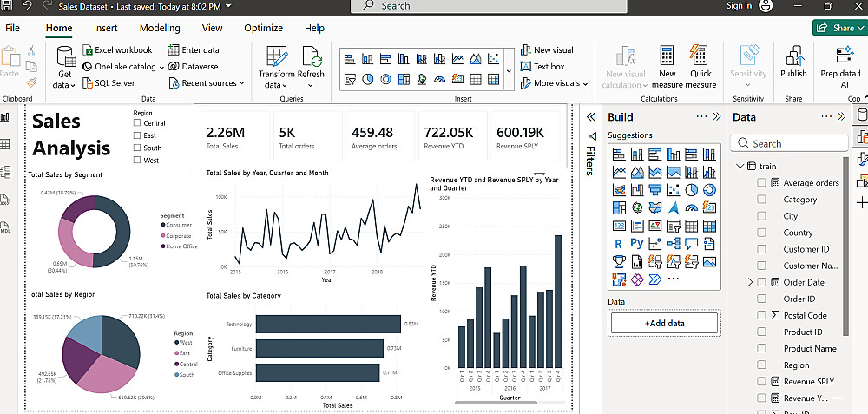This screenshot has height=414, width=868.
Task: Click the +Add data button
Action: click(664, 323)
